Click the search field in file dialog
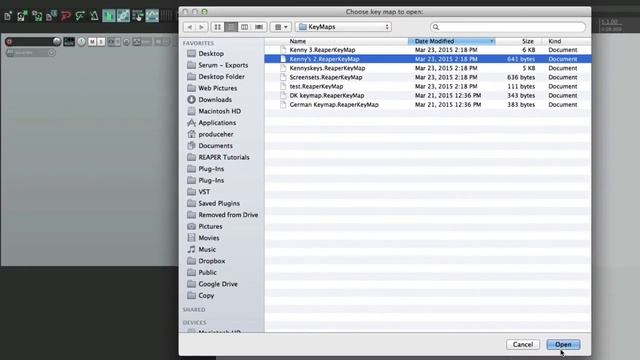This screenshot has height=360, width=640. tap(508, 27)
